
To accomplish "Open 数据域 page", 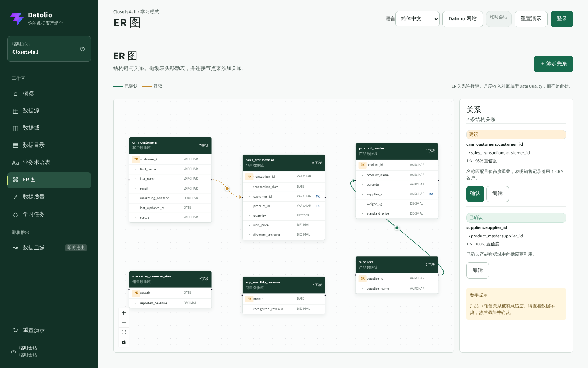I will tap(49, 128).
